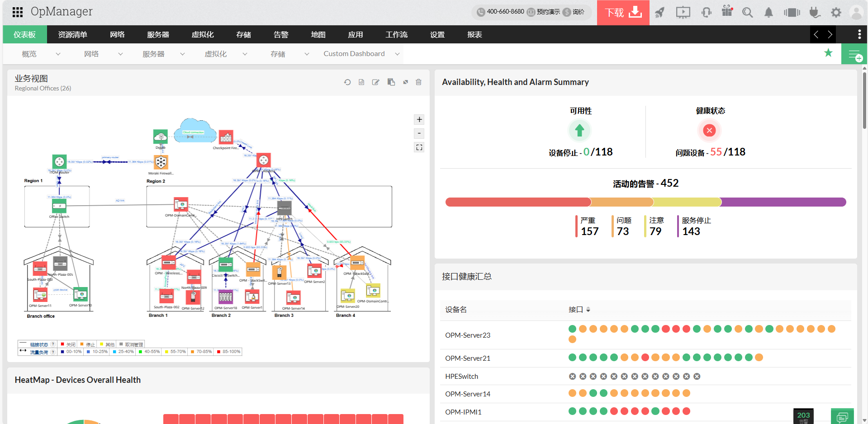The height and width of the screenshot is (424, 868).
Task: Click the red 下载 download button
Action: point(623,13)
